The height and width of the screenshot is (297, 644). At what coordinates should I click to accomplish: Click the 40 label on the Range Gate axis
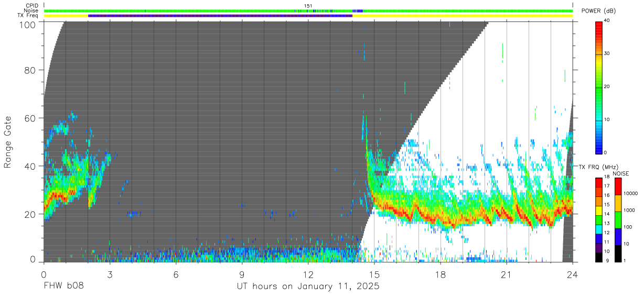pyautogui.click(x=30, y=167)
